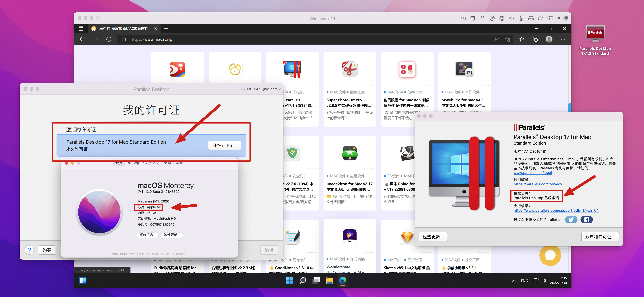The height and width of the screenshot is (297, 644).
Task: Switch to the 资源 tab in About This Mac
Action: (x=179, y=163)
